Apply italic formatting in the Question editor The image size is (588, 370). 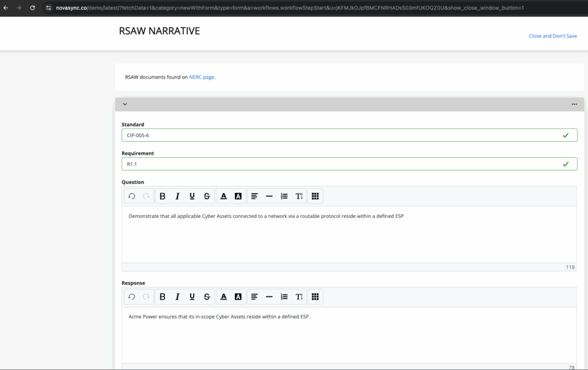177,196
